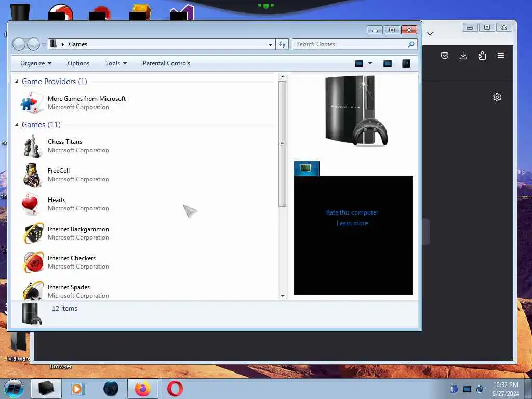Click the flag icon in system tray
The image size is (532, 399).
[x=454, y=389]
